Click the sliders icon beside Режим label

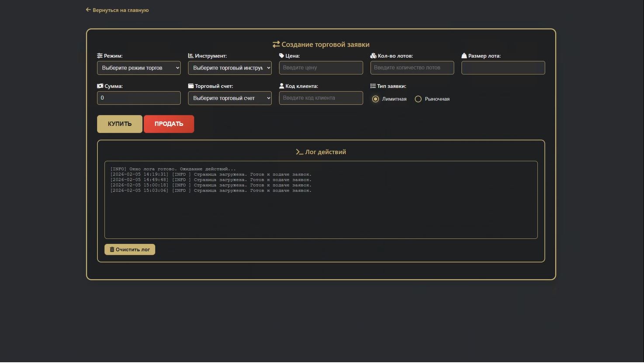(100, 56)
